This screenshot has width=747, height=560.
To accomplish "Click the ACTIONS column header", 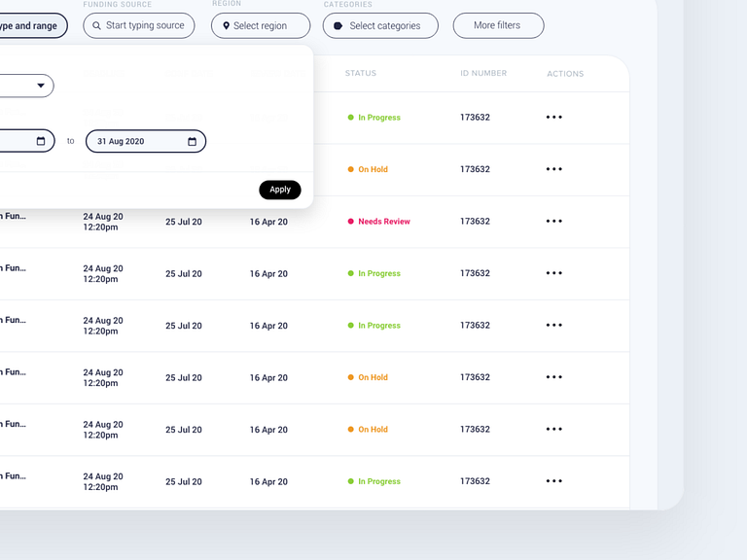I will point(565,74).
